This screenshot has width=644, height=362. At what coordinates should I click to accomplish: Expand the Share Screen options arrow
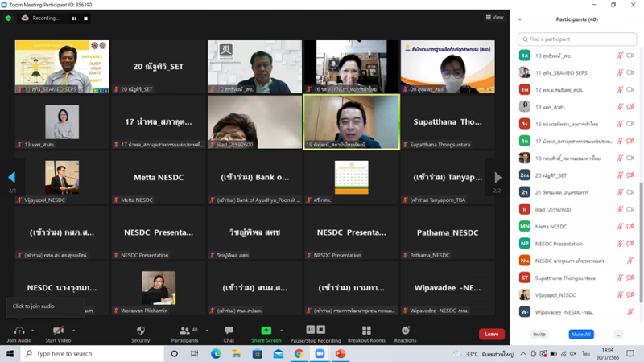pos(282,331)
